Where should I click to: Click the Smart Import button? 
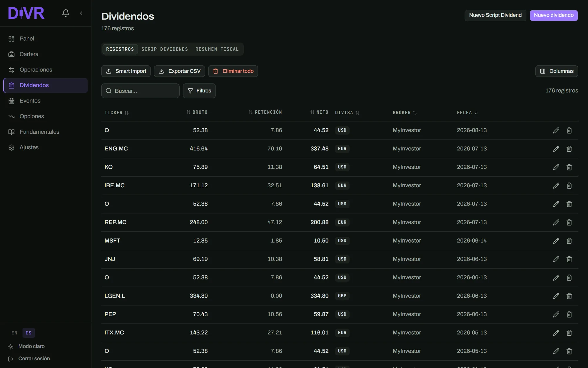click(126, 71)
